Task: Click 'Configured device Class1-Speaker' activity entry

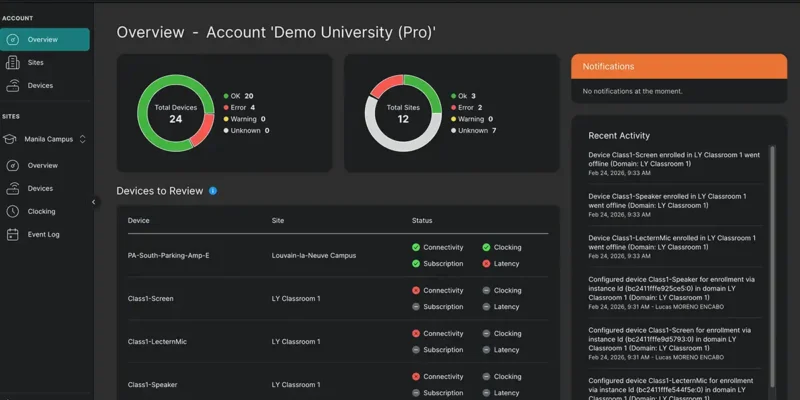Action: point(674,293)
